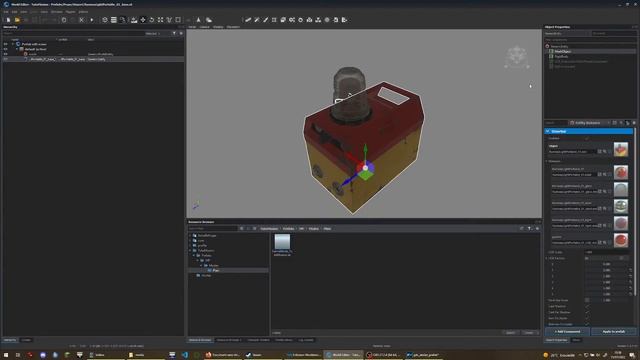Click the blue Z axis gizmo arrow

[x=348, y=180]
